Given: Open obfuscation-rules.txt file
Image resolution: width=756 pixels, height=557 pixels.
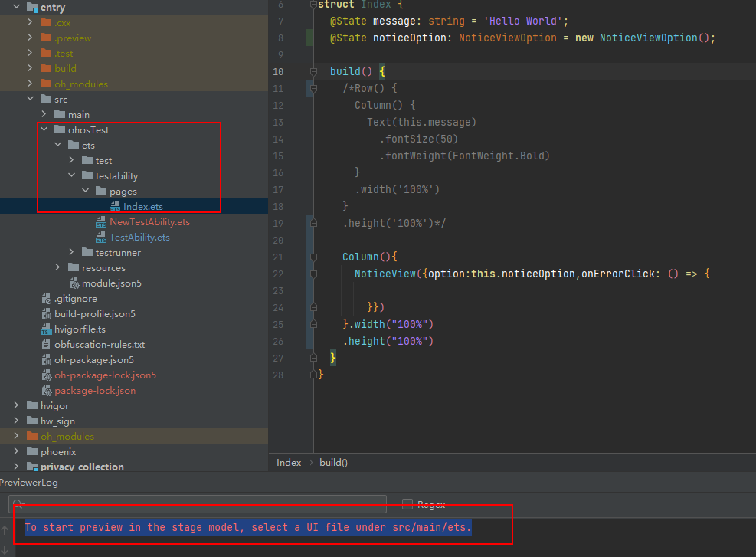Looking at the screenshot, I should pyautogui.click(x=100, y=344).
